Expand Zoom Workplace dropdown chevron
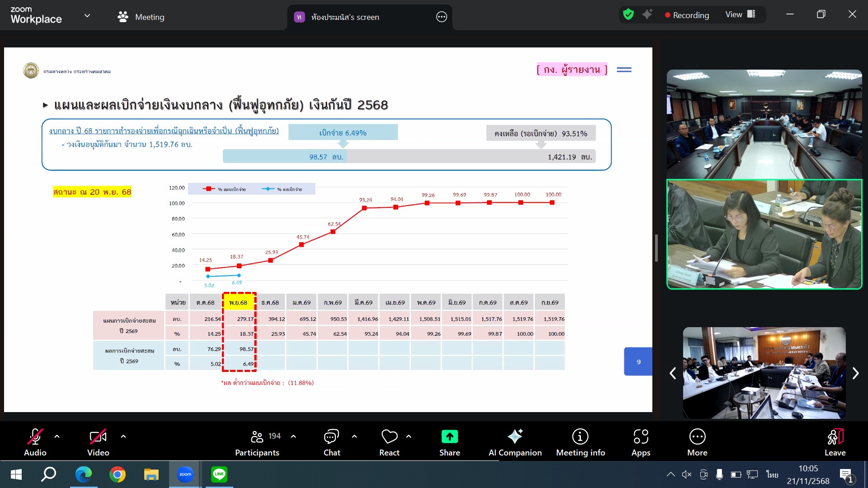The height and width of the screenshot is (488, 868). 87,15
